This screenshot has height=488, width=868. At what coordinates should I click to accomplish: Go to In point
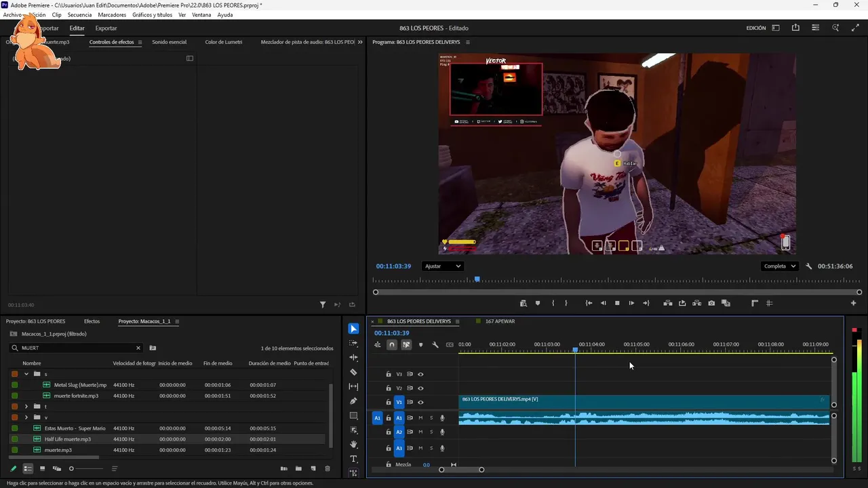(589, 303)
